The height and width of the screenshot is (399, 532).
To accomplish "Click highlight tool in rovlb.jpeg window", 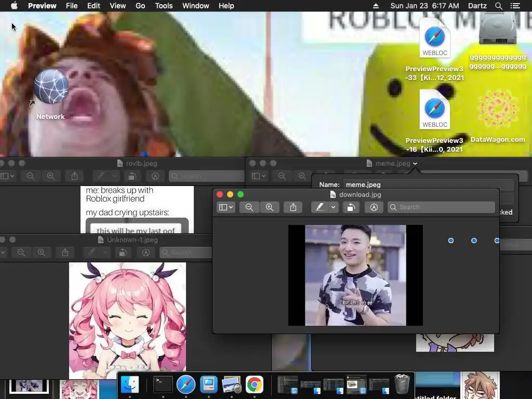I will pos(101,176).
